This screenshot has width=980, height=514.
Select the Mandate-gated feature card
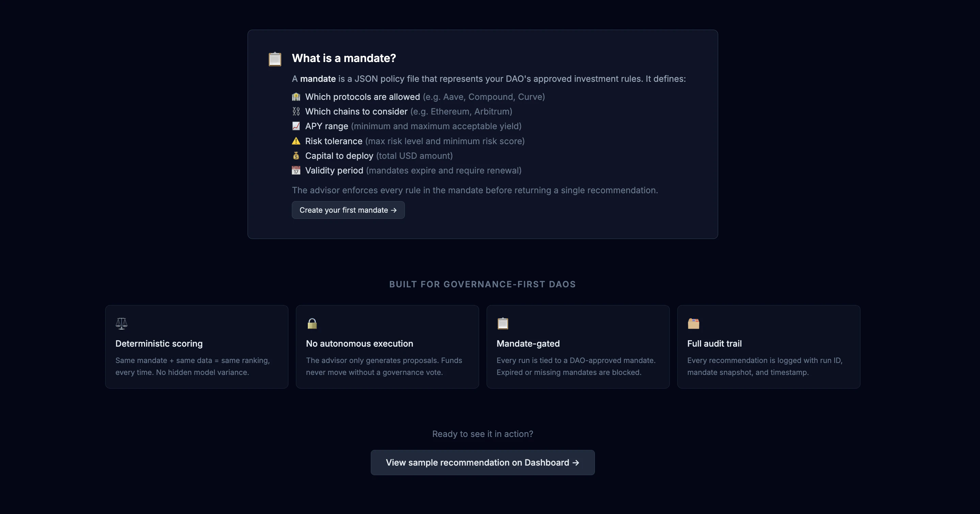(x=578, y=347)
